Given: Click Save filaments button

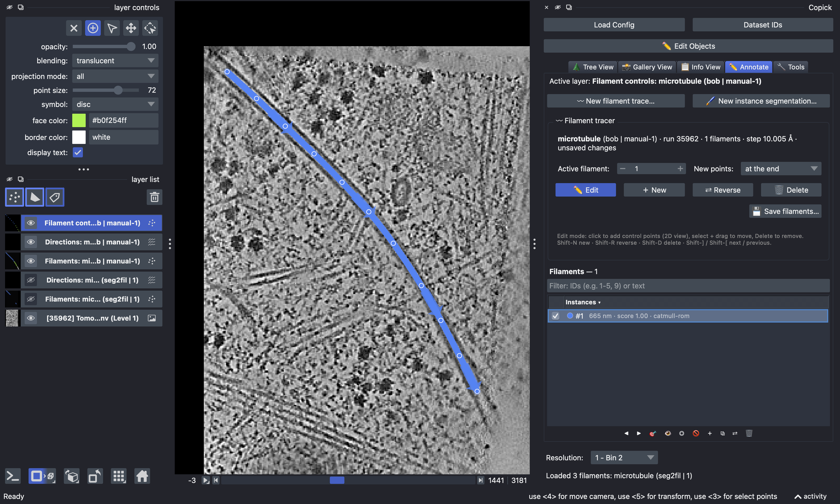Looking at the screenshot, I should [785, 211].
